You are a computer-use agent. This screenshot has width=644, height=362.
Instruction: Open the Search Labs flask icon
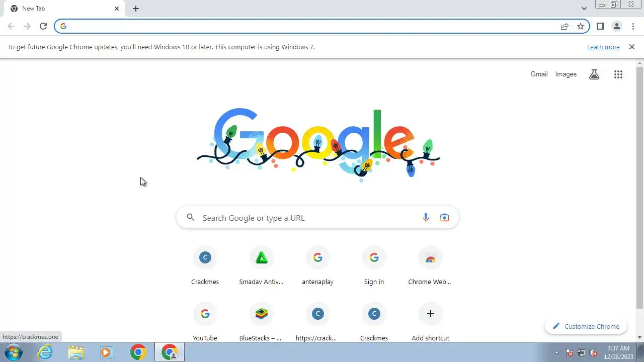click(x=594, y=74)
